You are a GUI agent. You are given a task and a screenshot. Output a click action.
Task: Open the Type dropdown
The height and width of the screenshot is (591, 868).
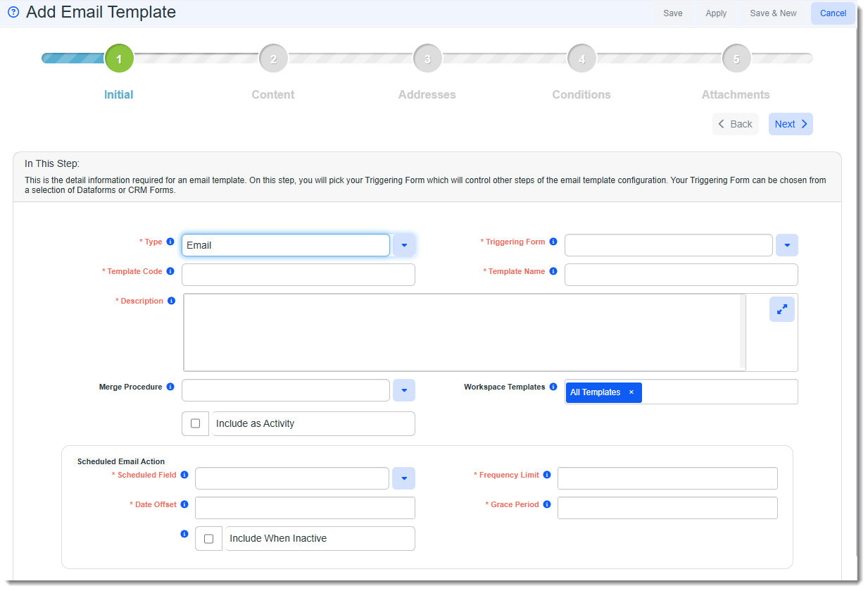coord(404,245)
